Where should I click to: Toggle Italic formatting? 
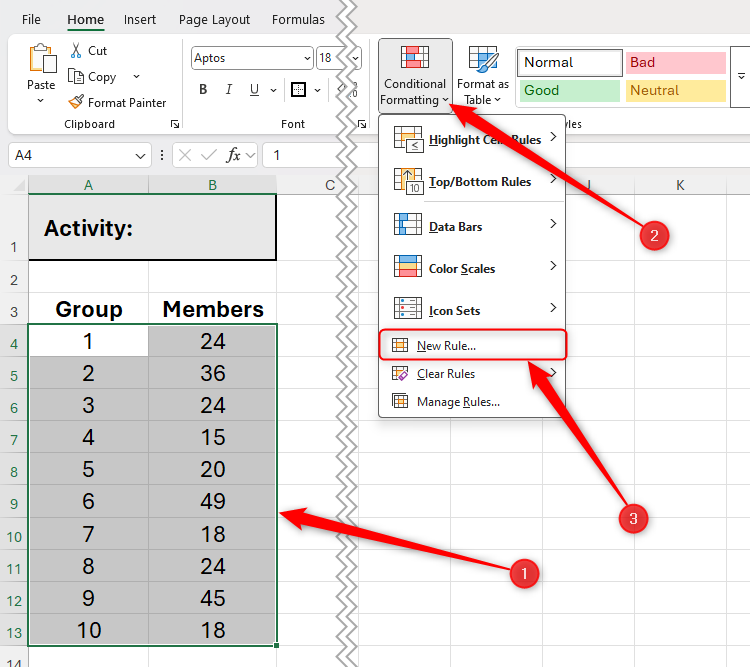click(x=229, y=90)
